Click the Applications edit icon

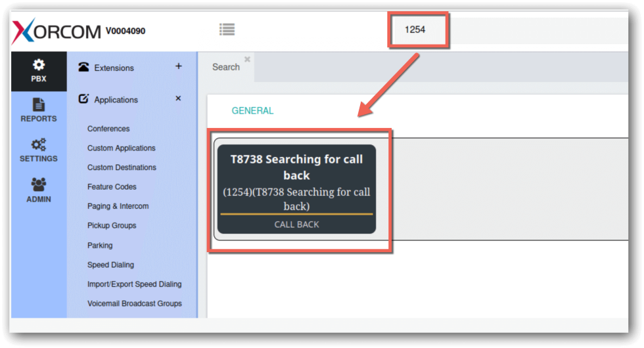(x=83, y=99)
